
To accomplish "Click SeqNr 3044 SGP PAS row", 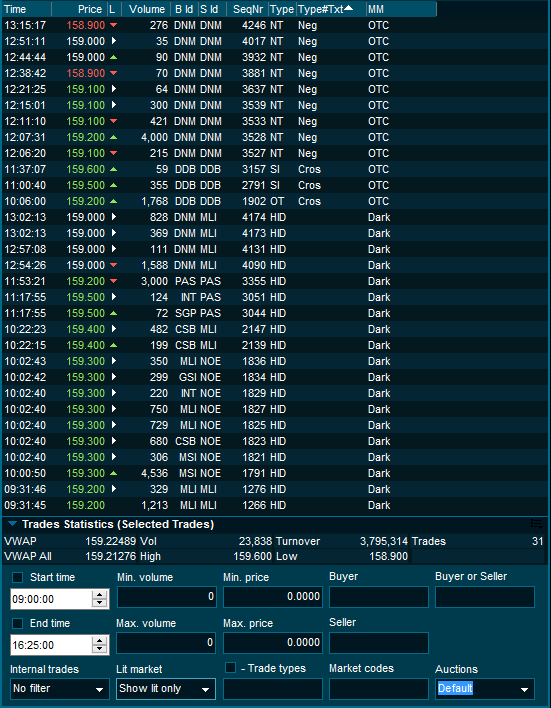I will click(x=254, y=313).
